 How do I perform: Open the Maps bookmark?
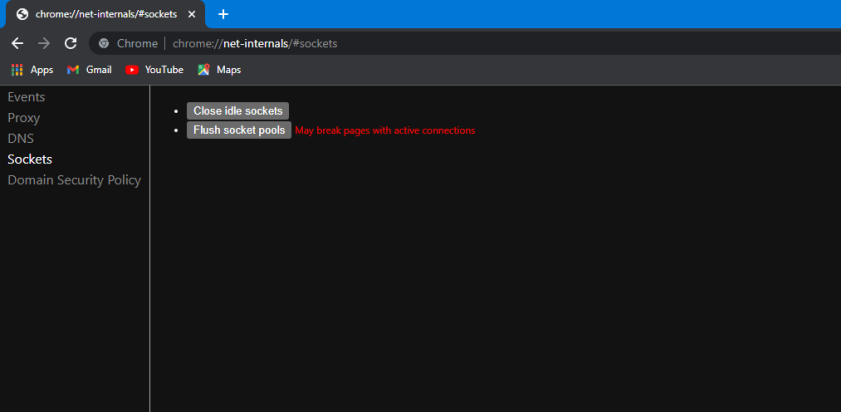(219, 70)
